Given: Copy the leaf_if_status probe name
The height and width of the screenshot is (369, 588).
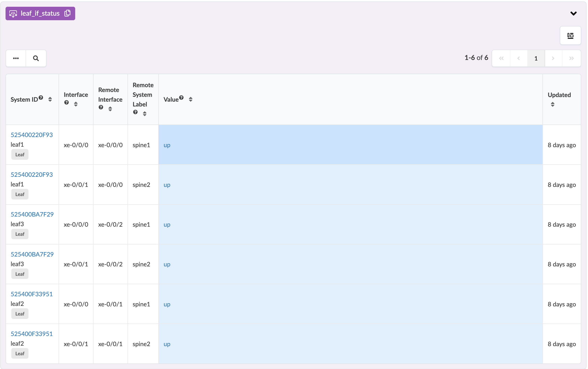Looking at the screenshot, I should (67, 13).
